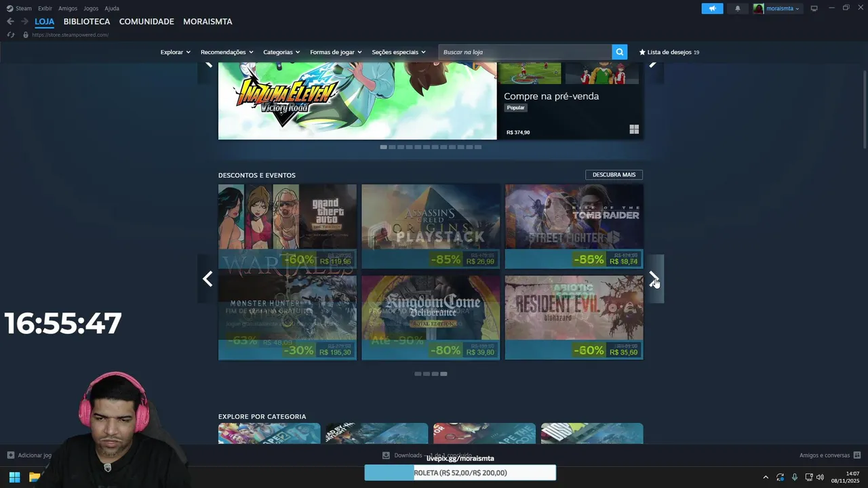Click the R$ 26,99 discounted price
Screen dimensions: 868x488
click(481, 262)
